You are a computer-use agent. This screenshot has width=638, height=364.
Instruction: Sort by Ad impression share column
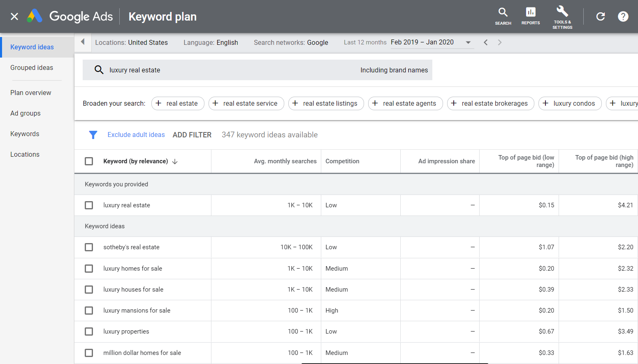click(x=447, y=161)
